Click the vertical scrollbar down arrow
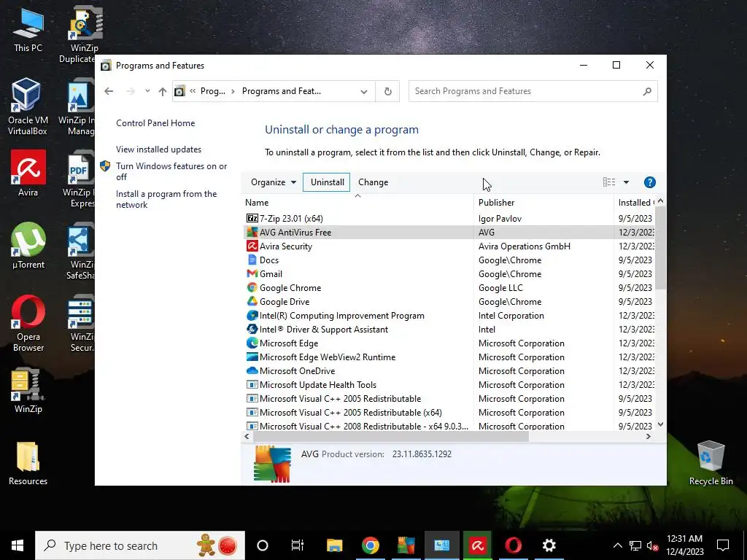 pyautogui.click(x=660, y=424)
